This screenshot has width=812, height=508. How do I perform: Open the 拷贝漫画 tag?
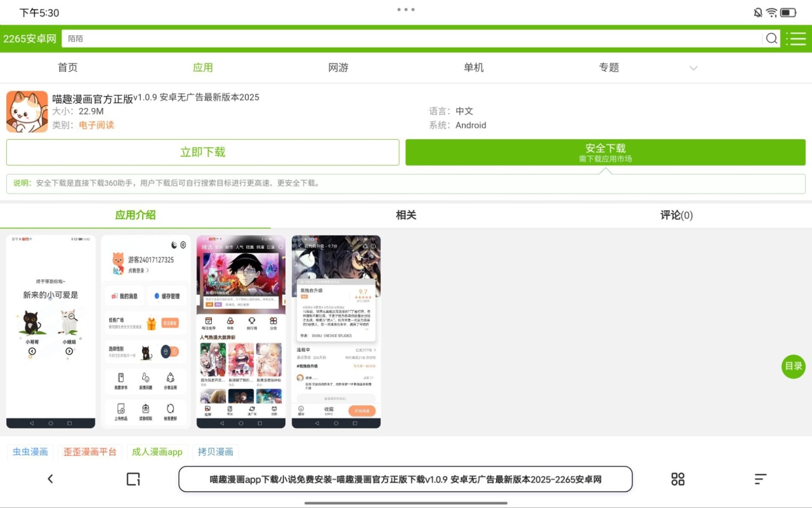coord(216,452)
